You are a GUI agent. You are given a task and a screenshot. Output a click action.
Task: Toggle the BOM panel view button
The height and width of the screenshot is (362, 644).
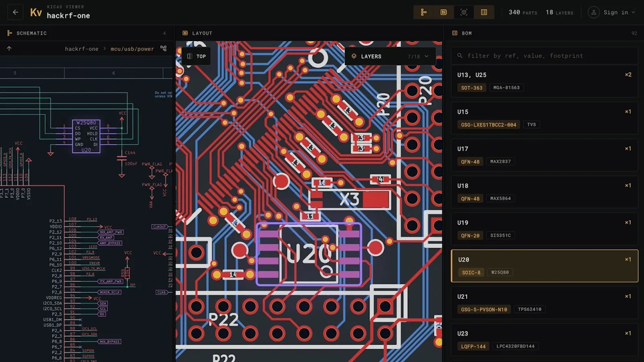click(x=484, y=12)
